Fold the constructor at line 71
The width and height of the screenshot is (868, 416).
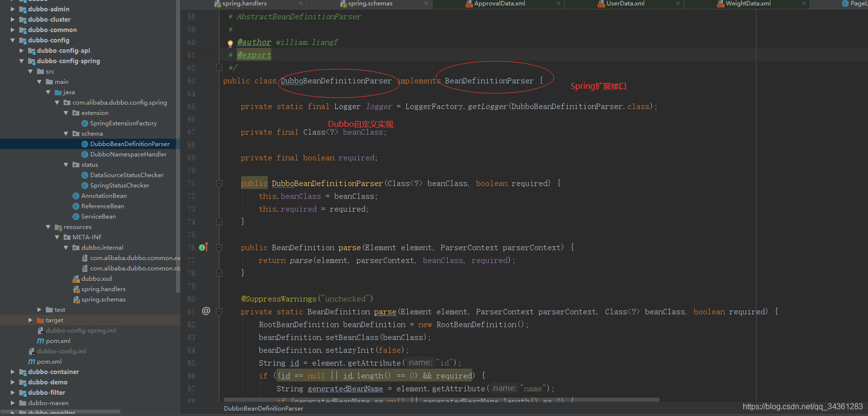pos(219,184)
